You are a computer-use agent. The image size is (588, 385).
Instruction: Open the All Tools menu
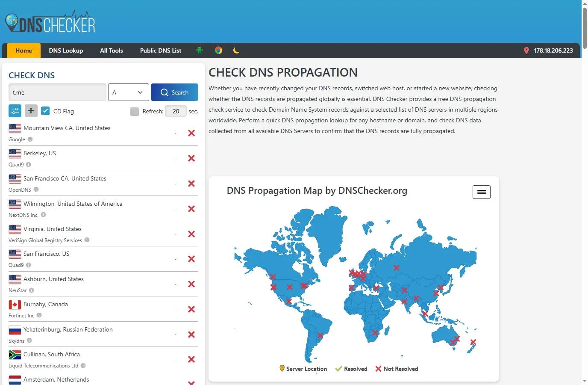(x=112, y=50)
